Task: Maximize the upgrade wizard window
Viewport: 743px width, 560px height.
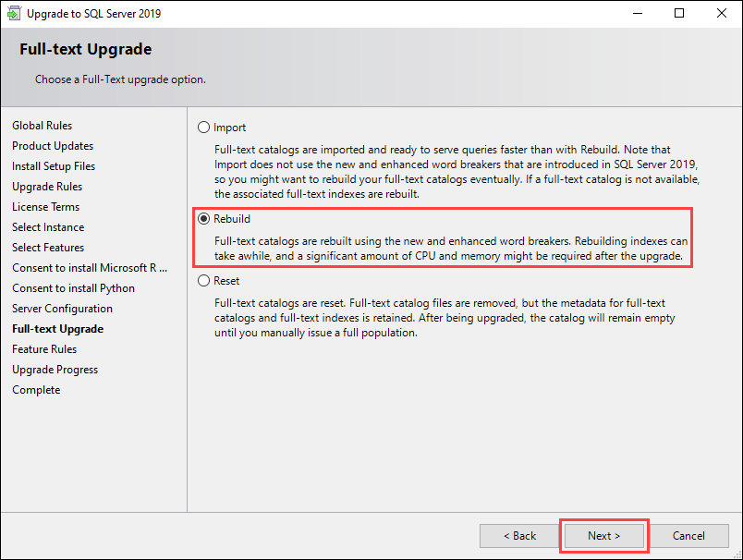Action: [x=679, y=14]
